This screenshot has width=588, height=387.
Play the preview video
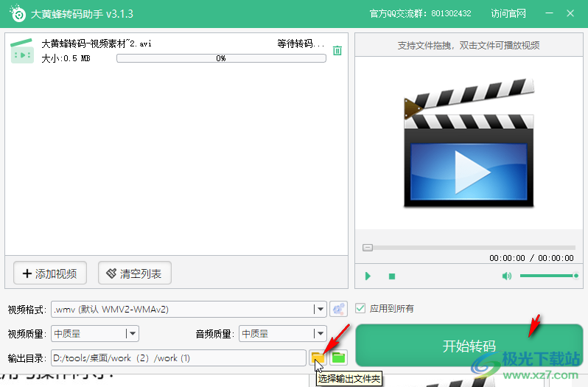point(368,276)
